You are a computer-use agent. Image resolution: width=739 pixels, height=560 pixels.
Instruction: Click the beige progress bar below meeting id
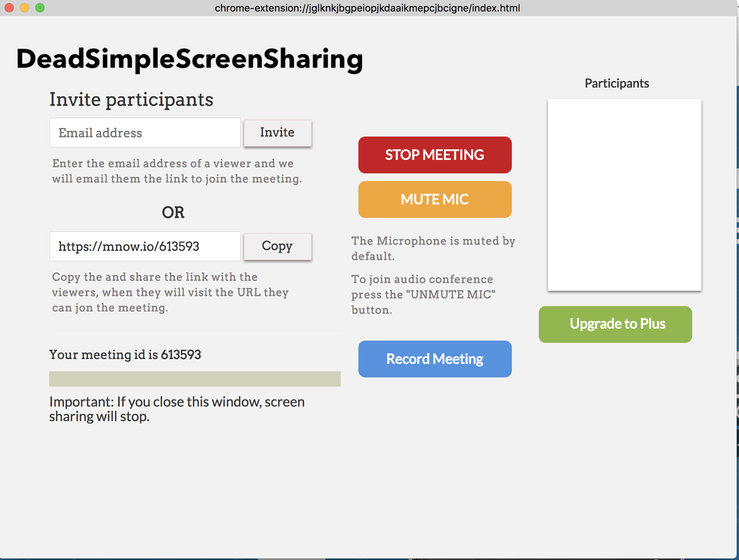195,379
